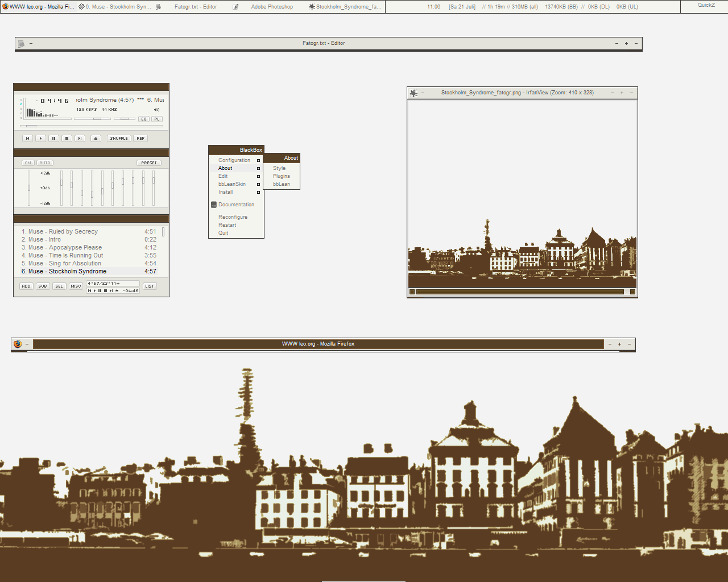Open the playlist LIST menu
This screenshot has width=728, height=582.
[x=150, y=286]
